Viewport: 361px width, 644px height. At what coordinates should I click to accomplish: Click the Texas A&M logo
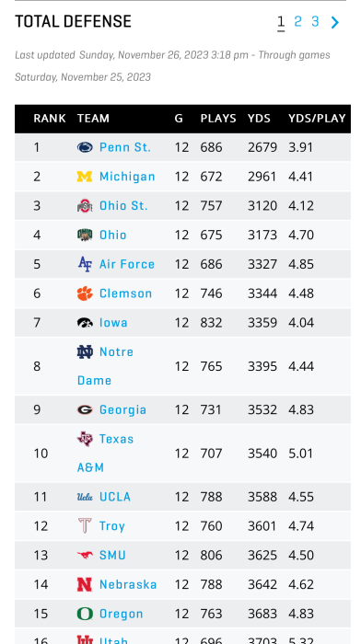coord(85,439)
